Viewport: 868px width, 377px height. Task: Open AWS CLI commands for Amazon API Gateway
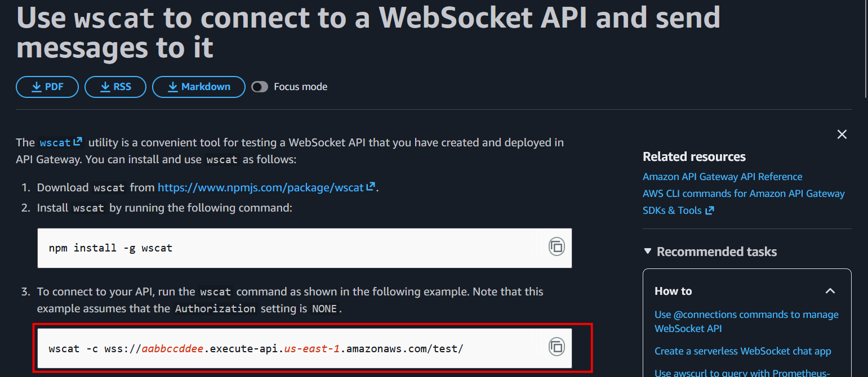coord(744,194)
